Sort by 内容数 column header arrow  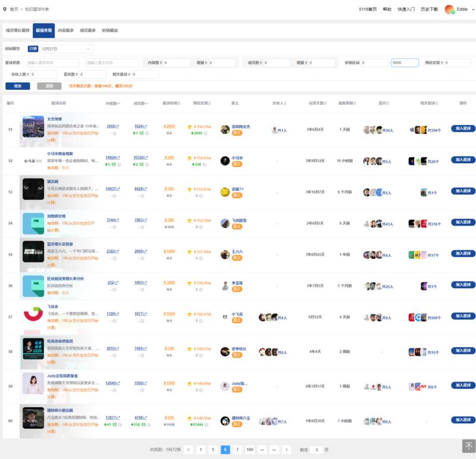point(119,104)
